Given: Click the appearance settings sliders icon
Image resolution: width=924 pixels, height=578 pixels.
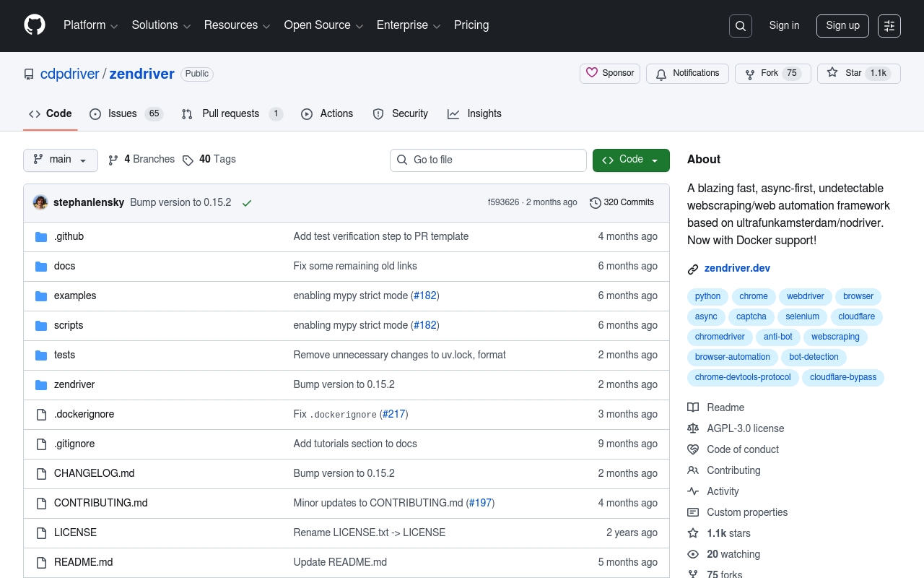Looking at the screenshot, I should pos(889,26).
